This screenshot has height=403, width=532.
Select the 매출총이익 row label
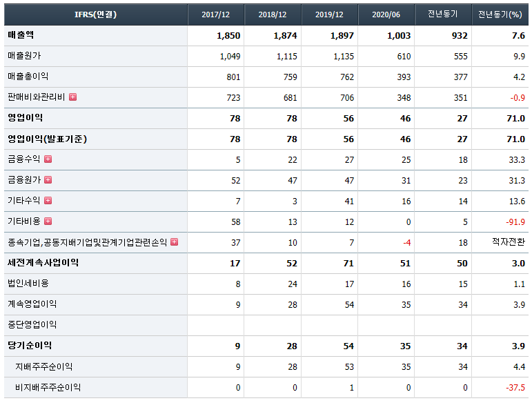coord(28,77)
